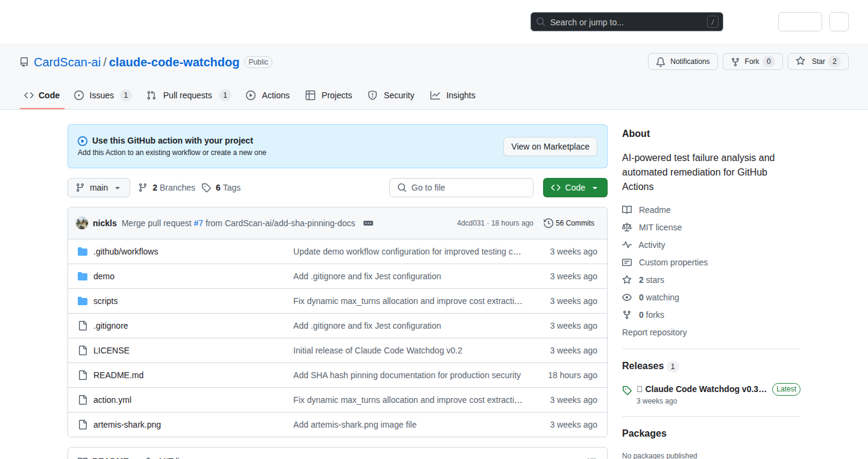Click the Notifications bell icon
Image resolution: width=868 pixels, height=459 pixels.
661,62
